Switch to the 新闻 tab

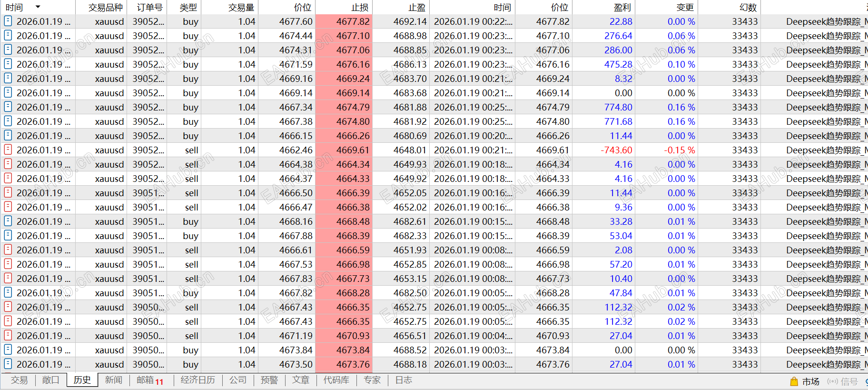[x=114, y=380]
